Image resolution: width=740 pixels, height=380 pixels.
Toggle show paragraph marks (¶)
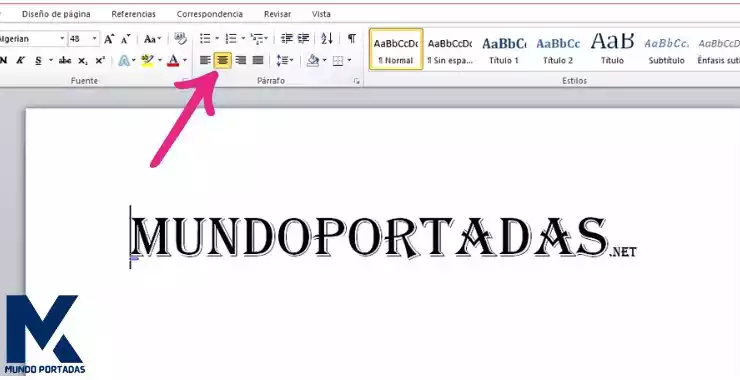tap(352, 38)
